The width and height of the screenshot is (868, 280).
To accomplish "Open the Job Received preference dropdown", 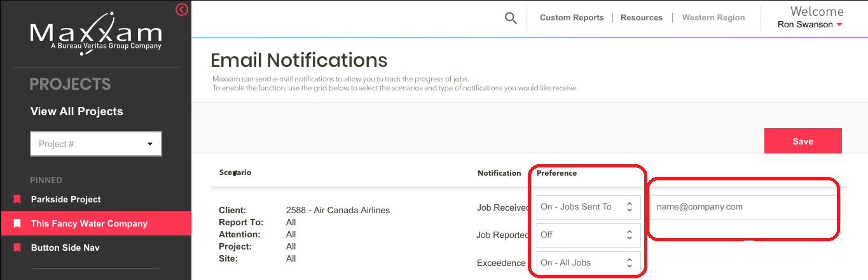I will 588,207.
